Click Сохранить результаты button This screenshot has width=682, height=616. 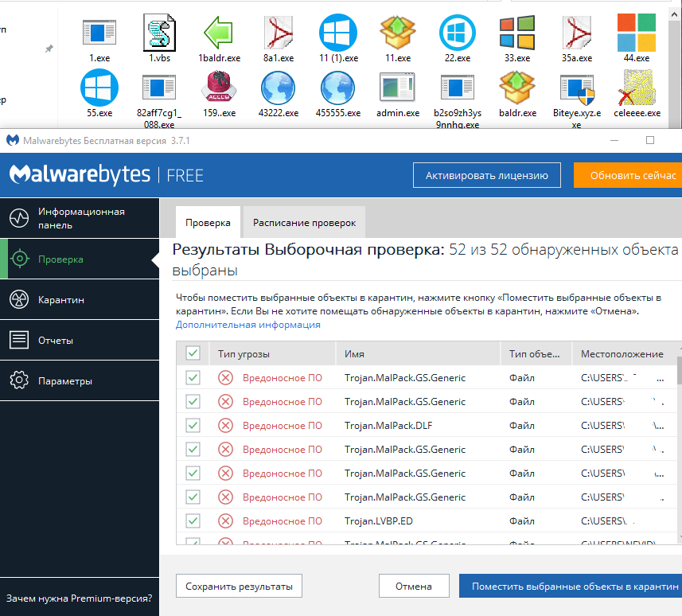click(x=239, y=586)
